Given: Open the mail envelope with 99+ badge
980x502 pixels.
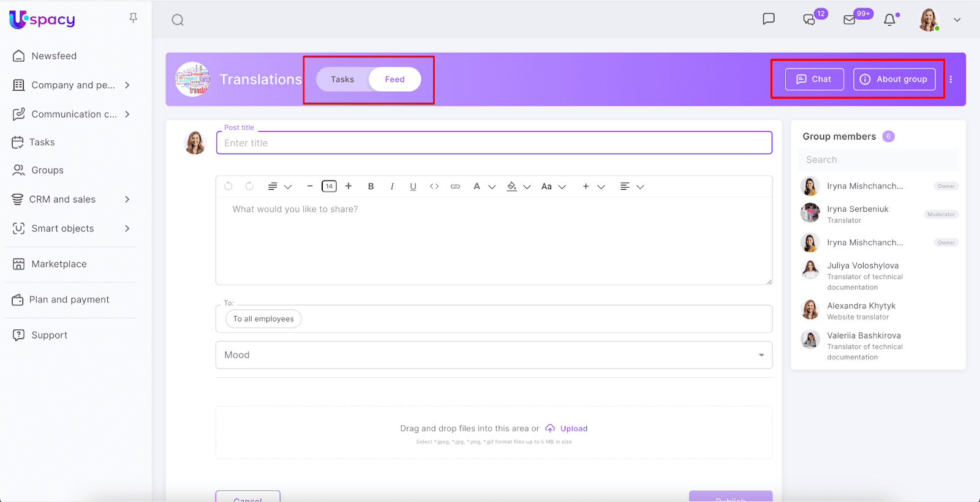Looking at the screenshot, I should [850, 20].
